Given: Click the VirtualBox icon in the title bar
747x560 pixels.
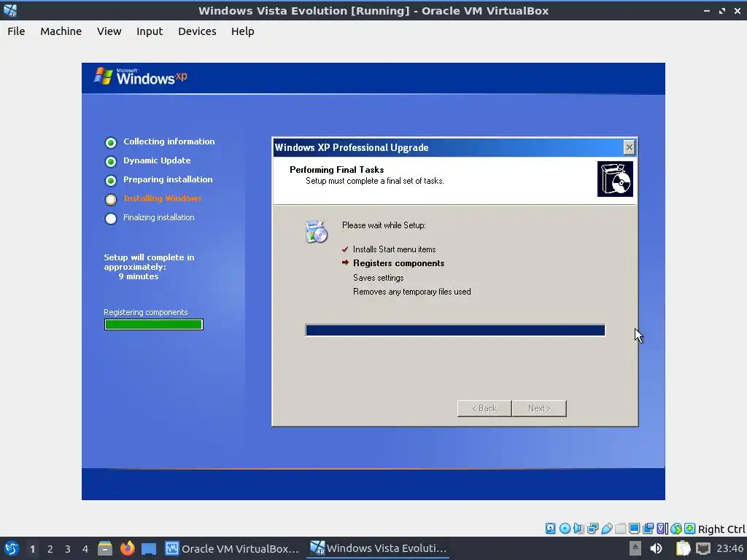Looking at the screenshot, I should point(10,10).
